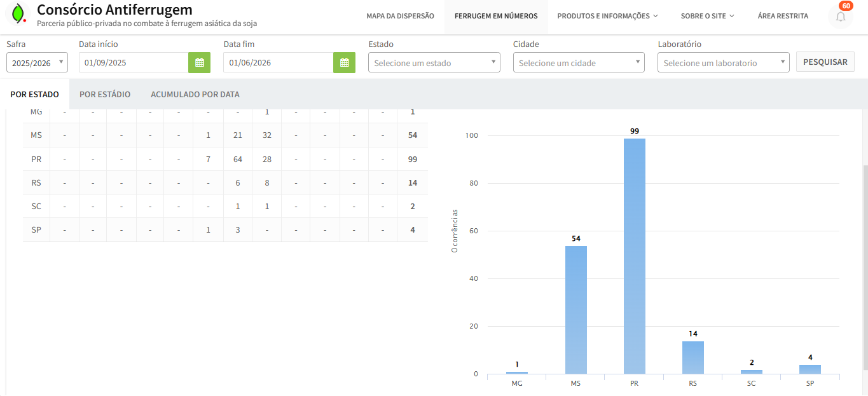Viewport: 868px width, 396px height.
Task: Select the POR ESTADO tab
Action: (35, 95)
